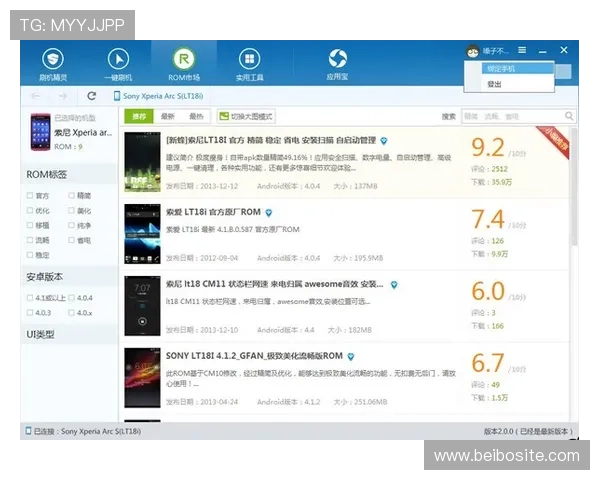
Task: Open thumbnail of 索爱 LT18i 官方原厂ROM
Action: (x=142, y=234)
